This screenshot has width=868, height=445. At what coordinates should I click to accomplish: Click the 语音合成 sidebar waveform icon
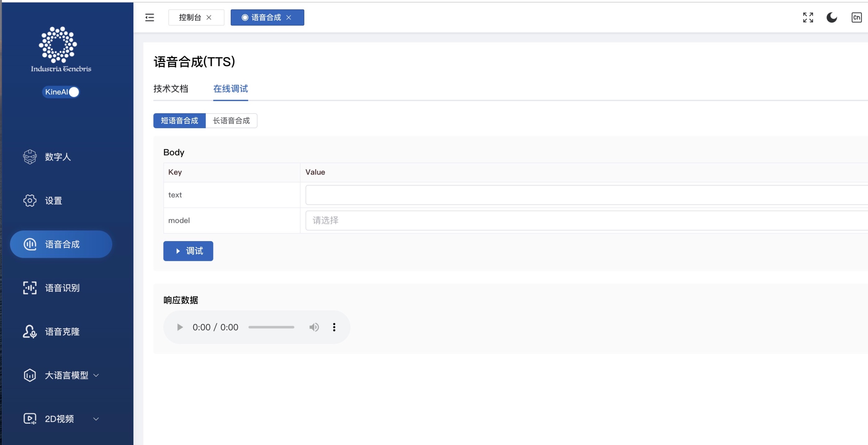point(30,244)
